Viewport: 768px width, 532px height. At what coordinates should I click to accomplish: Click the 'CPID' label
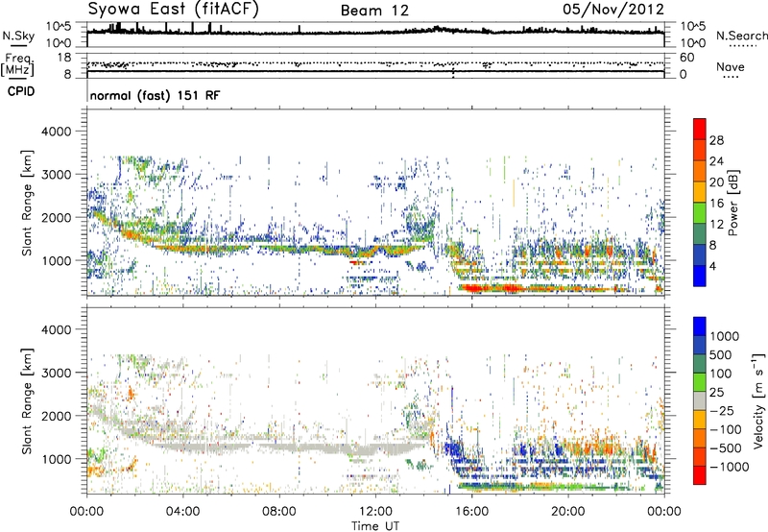click(x=21, y=91)
